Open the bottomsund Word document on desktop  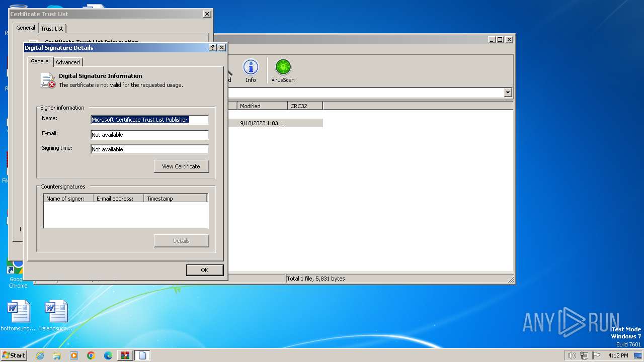(x=19, y=316)
